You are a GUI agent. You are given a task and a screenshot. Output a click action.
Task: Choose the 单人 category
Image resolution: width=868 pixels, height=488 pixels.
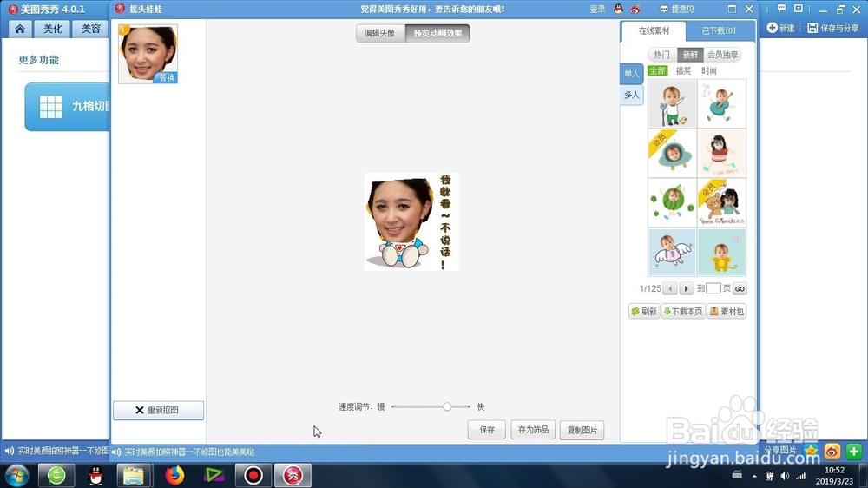[632, 74]
